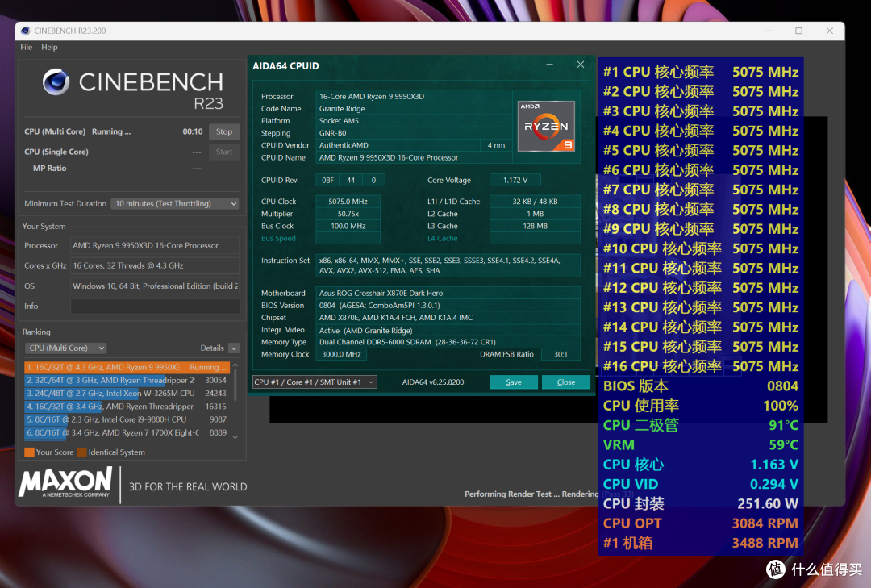The height and width of the screenshot is (588, 871).
Task: Select ranking row Xeon W-3265M 24243
Action: pos(127,394)
